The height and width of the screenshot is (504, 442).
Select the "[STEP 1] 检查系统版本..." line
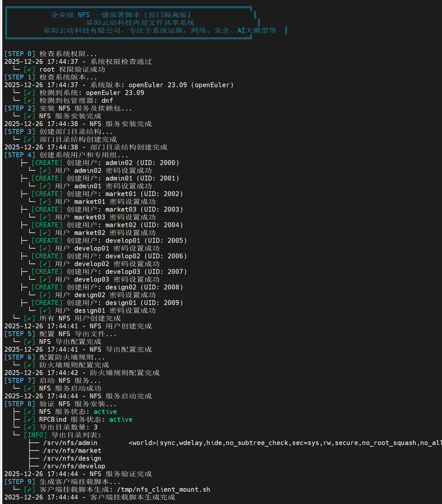51,77
